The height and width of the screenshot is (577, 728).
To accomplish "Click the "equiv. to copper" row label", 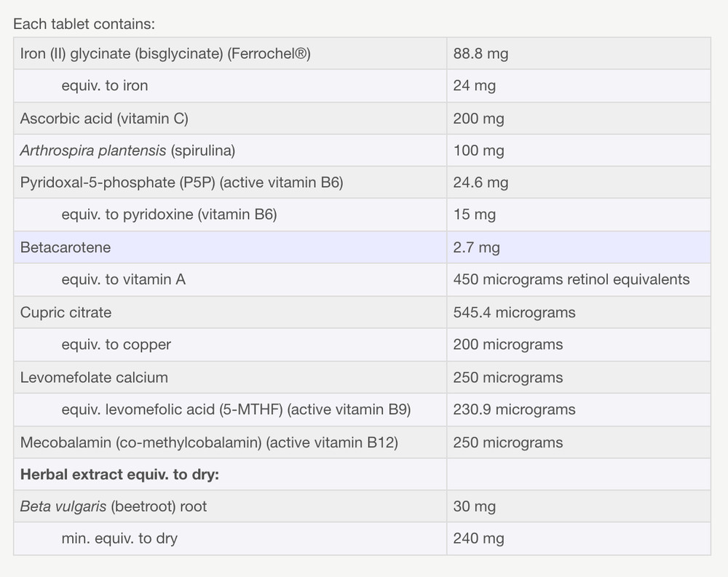I will (116, 344).
